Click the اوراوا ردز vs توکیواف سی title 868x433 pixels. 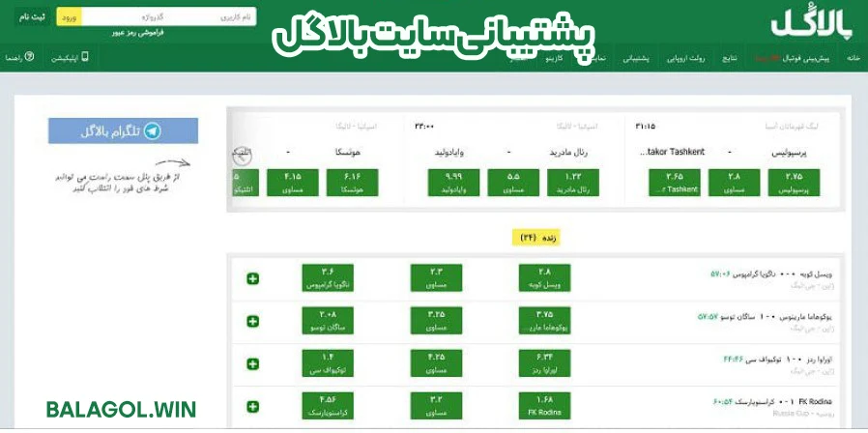pyautogui.click(x=791, y=360)
